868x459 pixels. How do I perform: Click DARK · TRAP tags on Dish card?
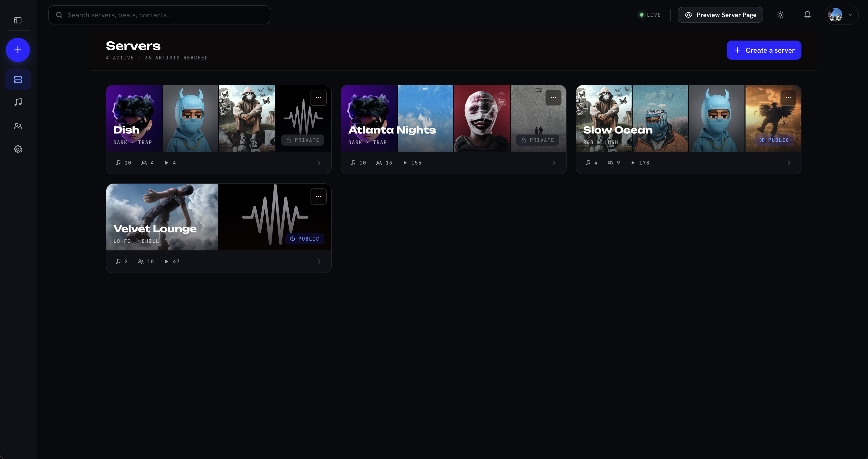click(133, 142)
